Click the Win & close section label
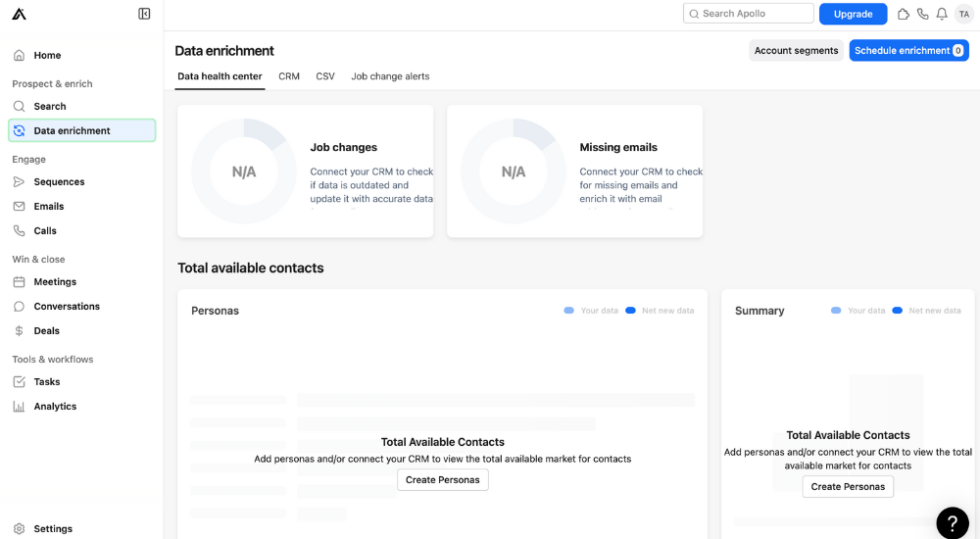980x539 pixels. pos(38,260)
